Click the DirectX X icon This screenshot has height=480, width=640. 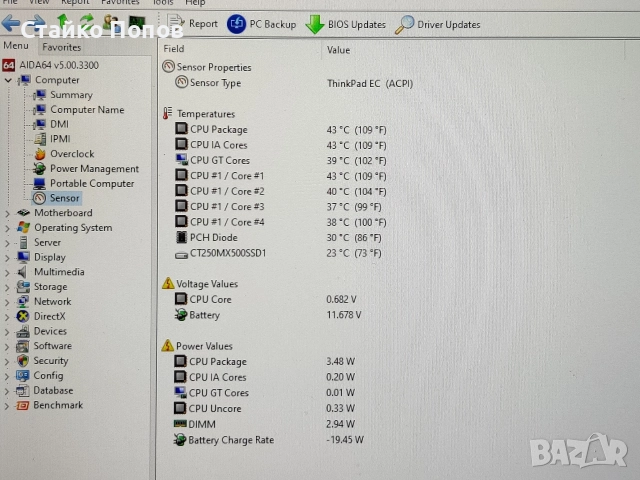(x=23, y=316)
